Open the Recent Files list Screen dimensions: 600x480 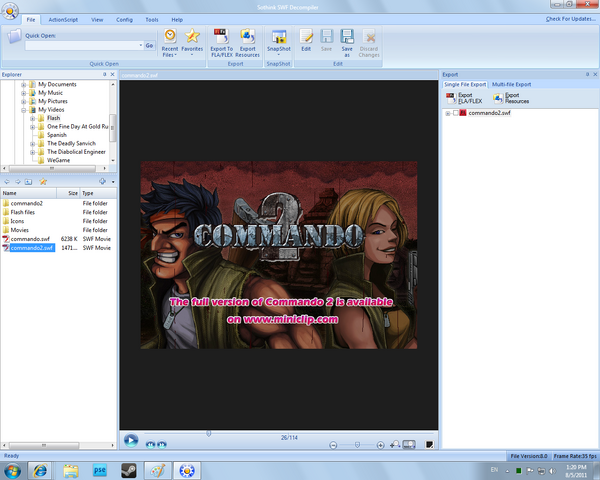pyautogui.click(x=170, y=43)
